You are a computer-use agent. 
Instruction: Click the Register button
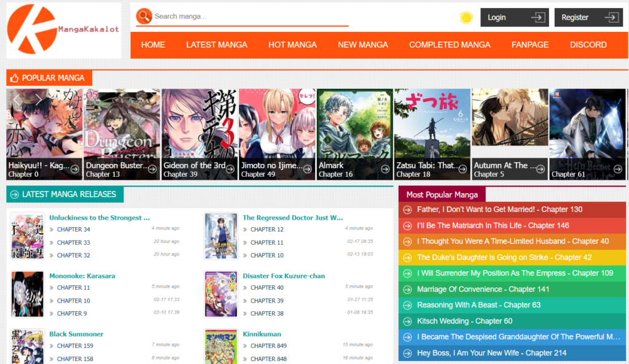click(588, 17)
